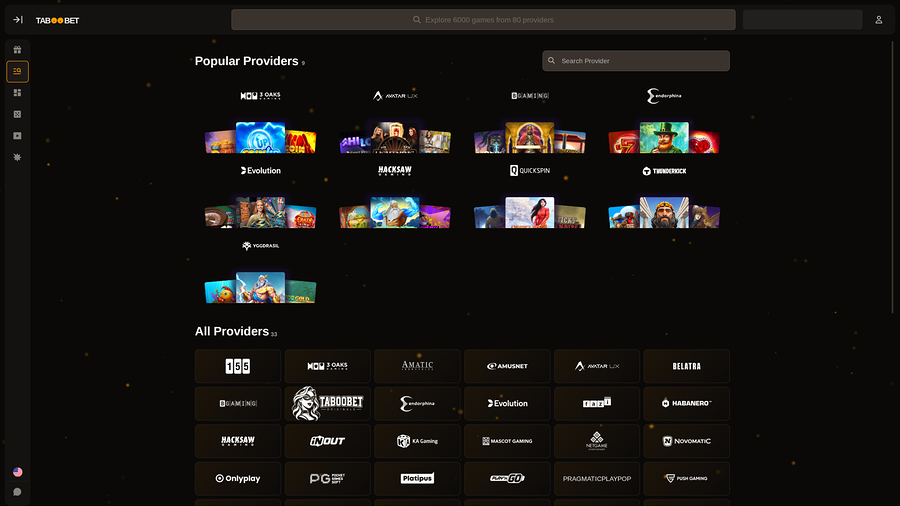The image size is (900, 506).
Task: Select Hacksaw tile in All Providers
Action: [238, 441]
